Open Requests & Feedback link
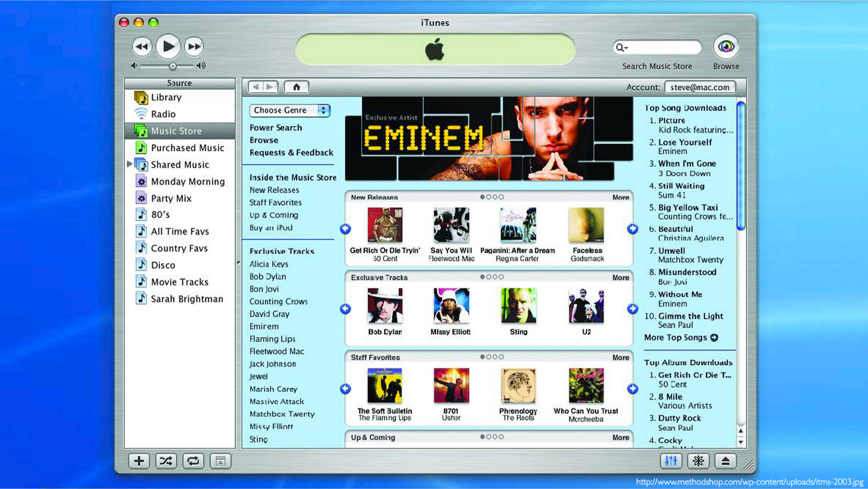This screenshot has height=489, width=868. tap(291, 152)
